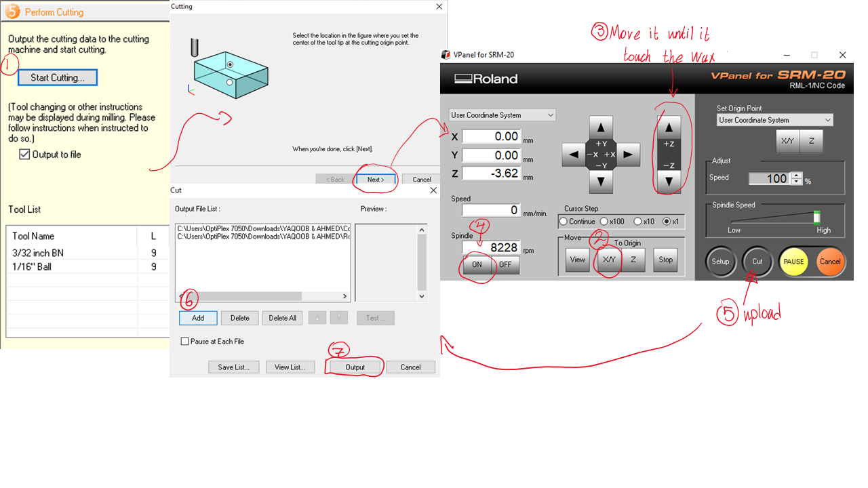The width and height of the screenshot is (868, 488).
Task: Click Save List in the Cut dialog
Action: click(x=234, y=367)
